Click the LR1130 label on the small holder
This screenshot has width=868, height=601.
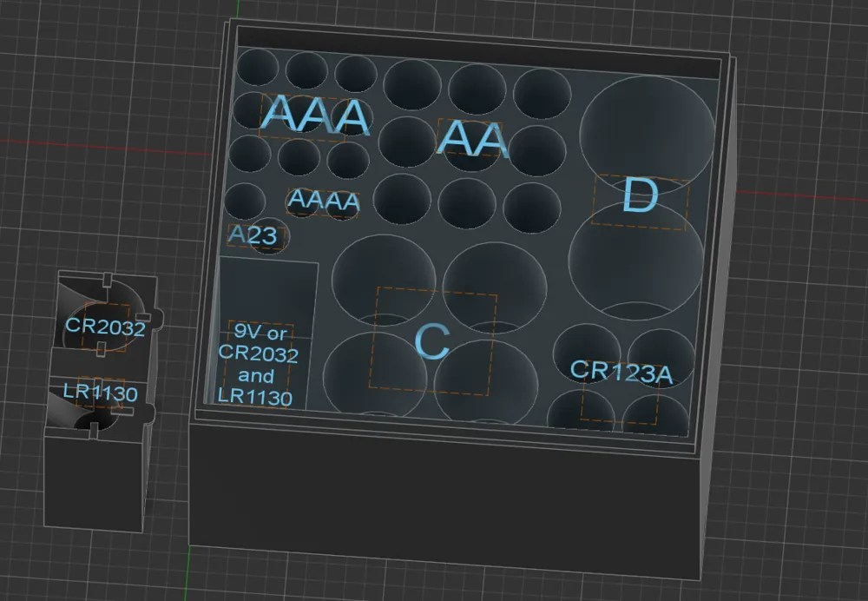point(100,393)
